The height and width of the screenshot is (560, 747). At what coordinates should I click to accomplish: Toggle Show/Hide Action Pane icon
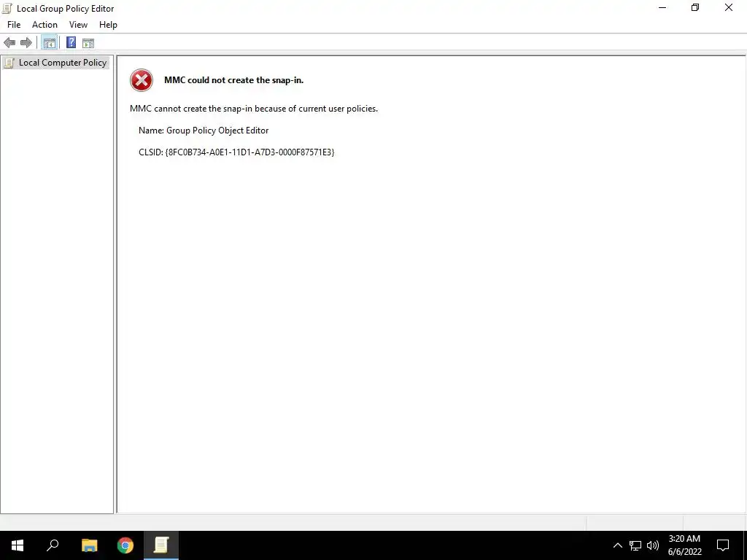[88, 43]
